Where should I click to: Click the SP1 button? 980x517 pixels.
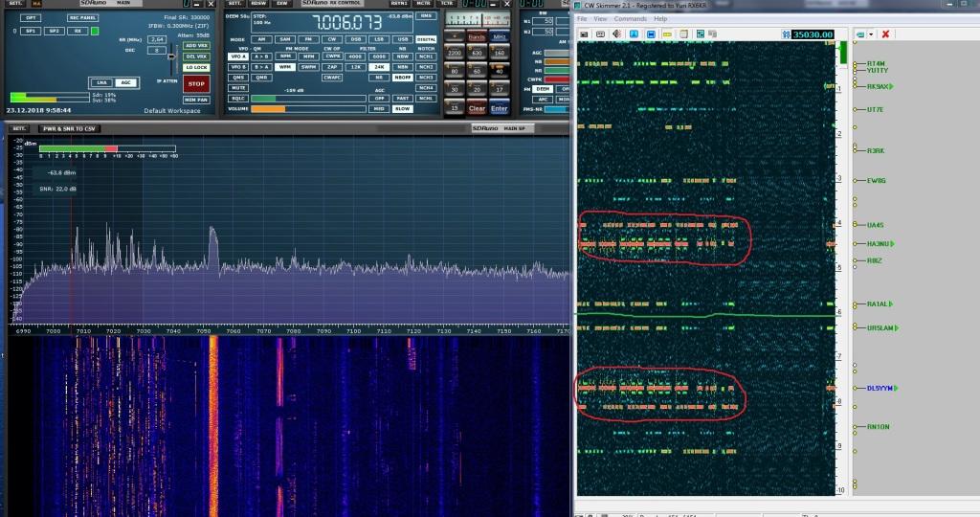[x=31, y=31]
